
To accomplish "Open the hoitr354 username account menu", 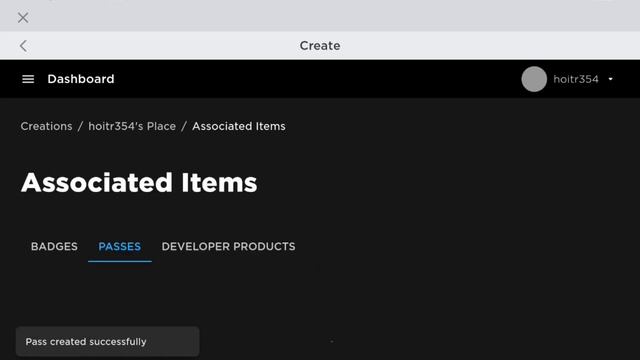I will tap(576, 79).
